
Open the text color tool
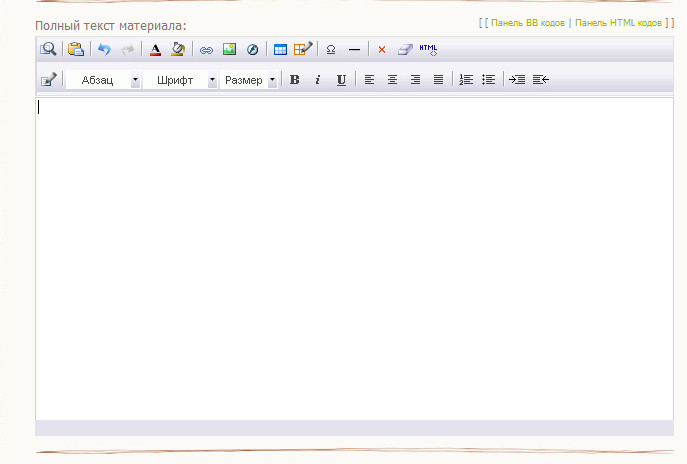(155, 50)
